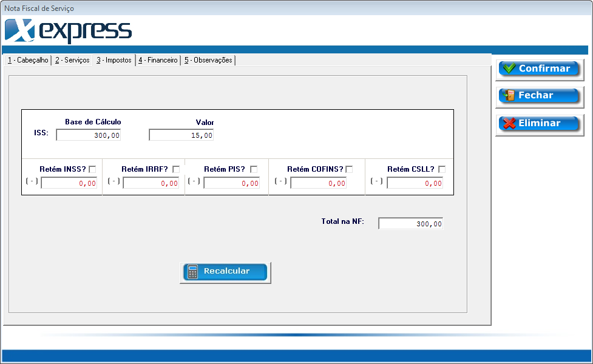This screenshot has height=364, width=593.
Task: Toggle the Retém IRRF checkbox
Action: [176, 169]
